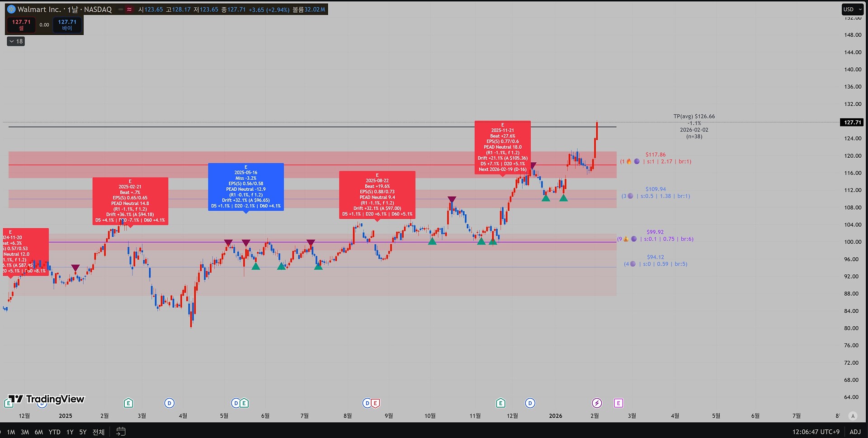Open the go-to-date calendar icon
868x438 pixels.
[x=121, y=432]
